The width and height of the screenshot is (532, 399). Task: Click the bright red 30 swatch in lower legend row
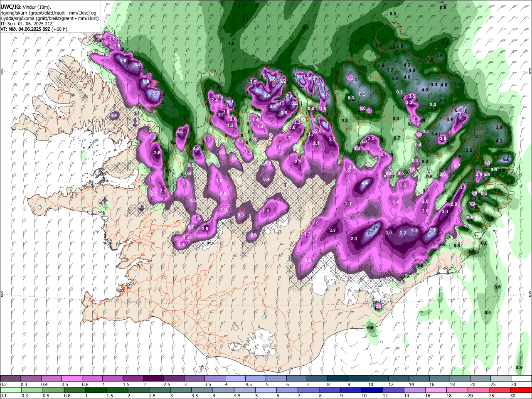coord(521,390)
